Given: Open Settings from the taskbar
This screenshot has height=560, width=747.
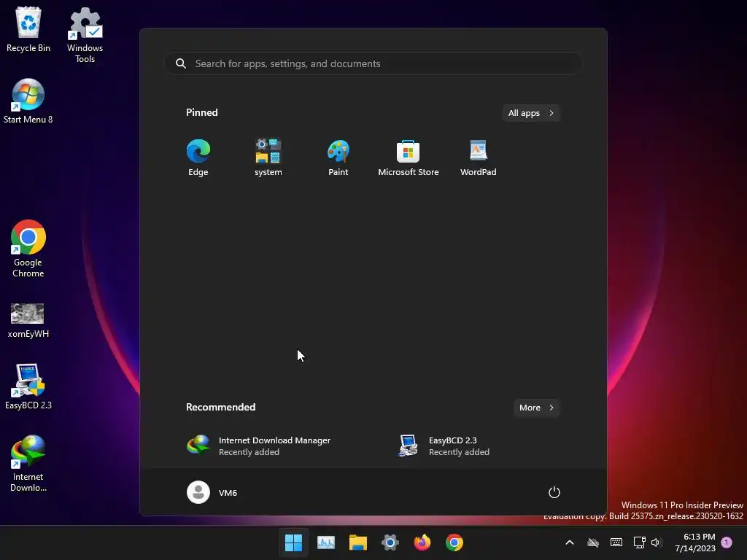Looking at the screenshot, I should coord(390,542).
